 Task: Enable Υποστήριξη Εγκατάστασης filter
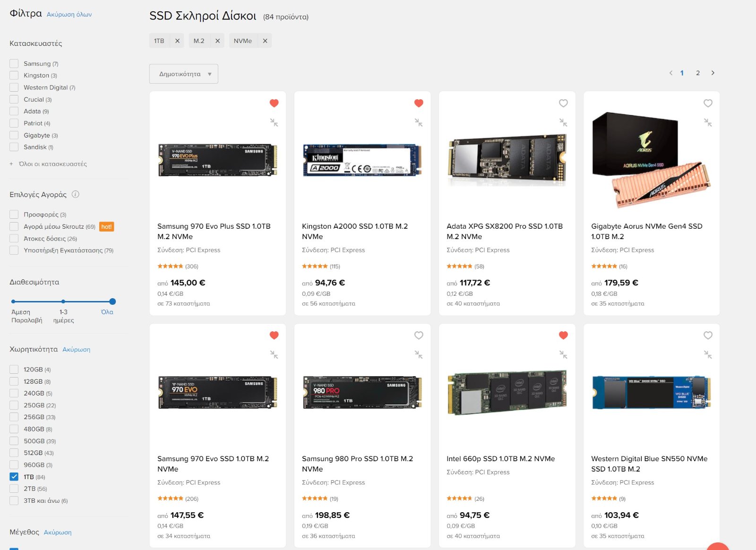pyautogui.click(x=14, y=250)
